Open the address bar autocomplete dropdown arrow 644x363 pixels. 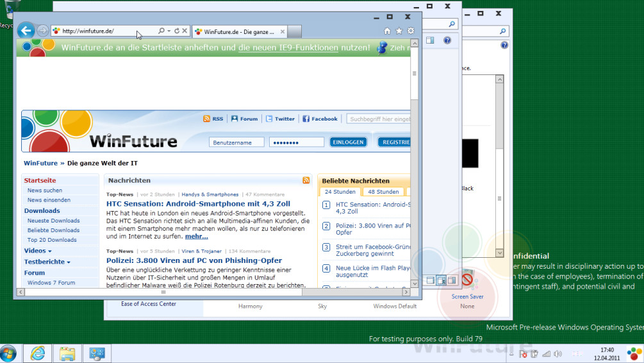coord(169,31)
